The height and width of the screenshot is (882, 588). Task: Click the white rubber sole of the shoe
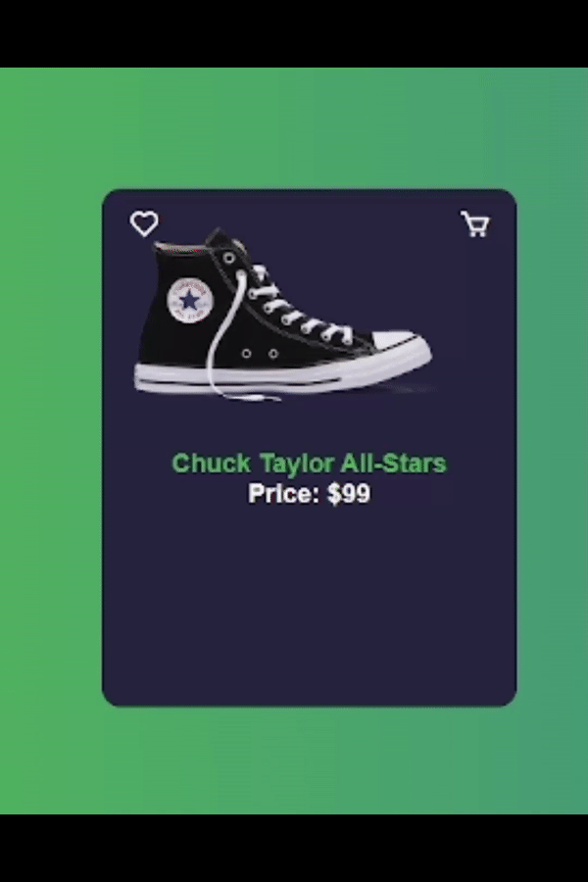pos(281,375)
